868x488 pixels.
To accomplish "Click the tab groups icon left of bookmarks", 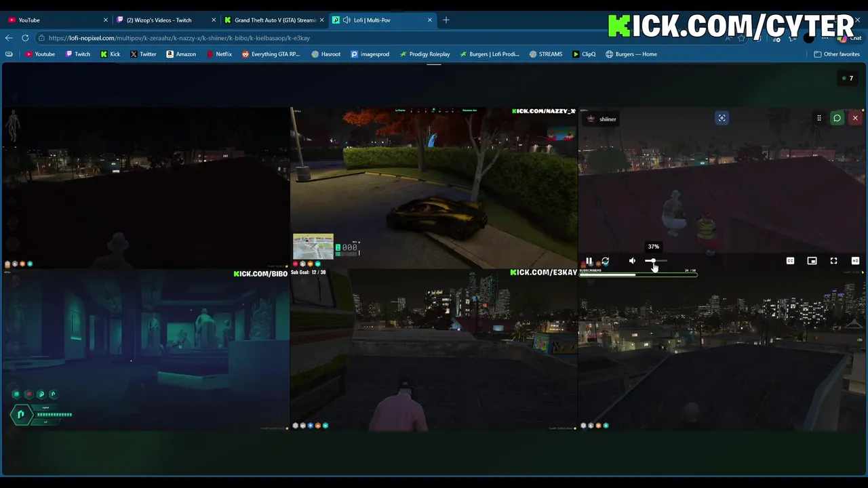I will (x=9, y=54).
